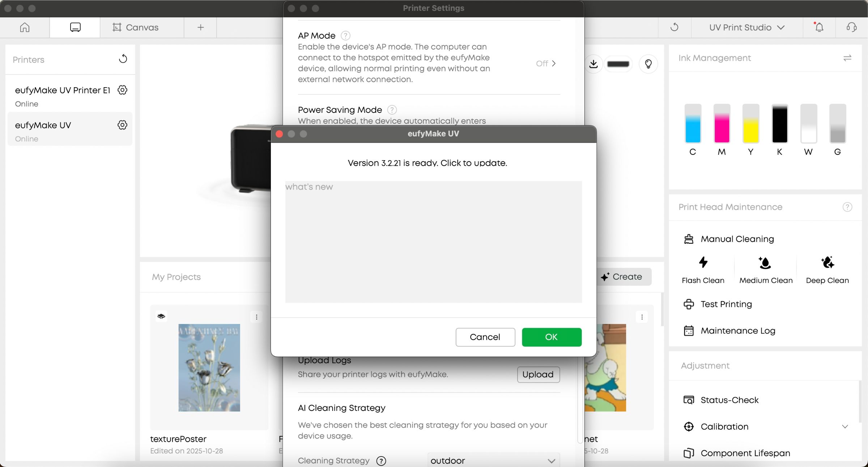868x467 pixels.
Task: Select the white ink cartridge
Action: [x=808, y=123]
